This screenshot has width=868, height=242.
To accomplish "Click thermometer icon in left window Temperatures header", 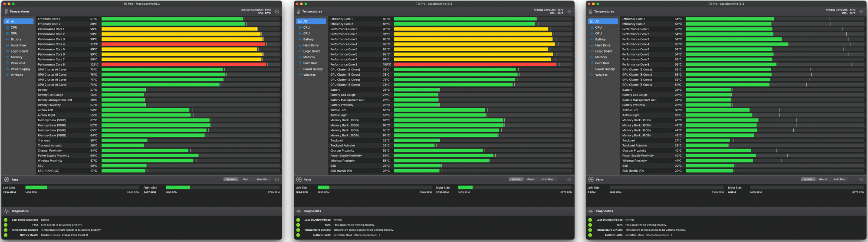I will 7,11.
